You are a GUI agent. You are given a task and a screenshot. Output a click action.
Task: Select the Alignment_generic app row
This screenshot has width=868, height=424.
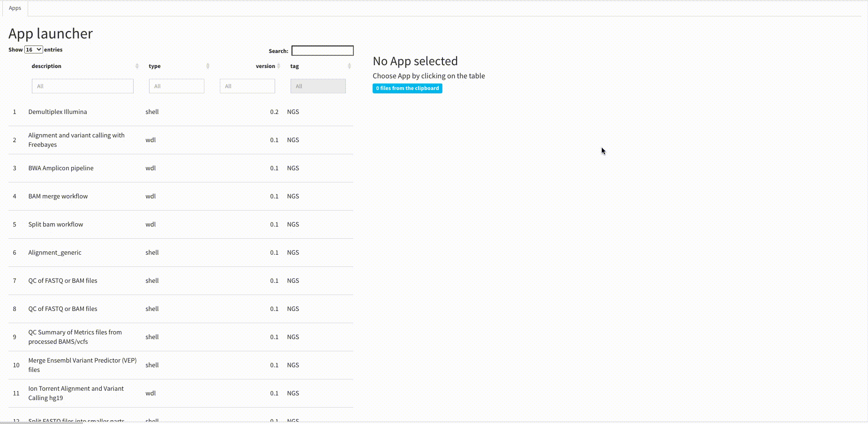pyautogui.click(x=55, y=253)
